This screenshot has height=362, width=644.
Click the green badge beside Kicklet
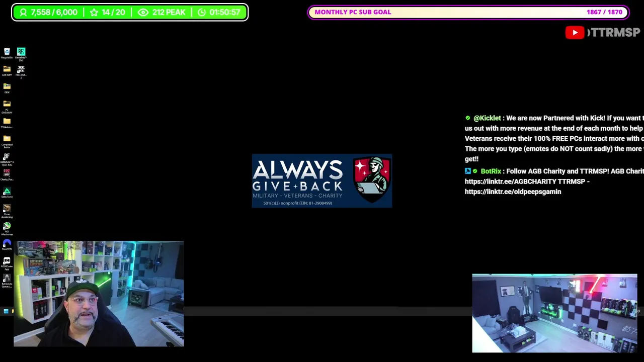pyautogui.click(x=468, y=118)
